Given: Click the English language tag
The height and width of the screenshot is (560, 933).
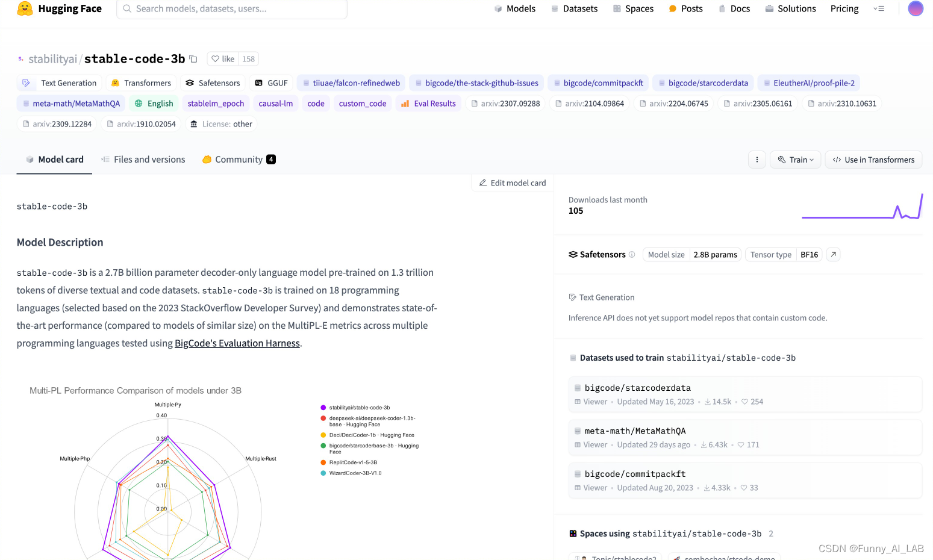Looking at the screenshot, I should tap(154, 104).
